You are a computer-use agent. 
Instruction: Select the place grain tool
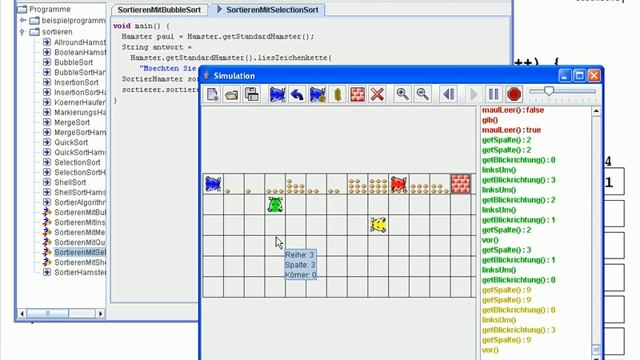coord(337,94)
